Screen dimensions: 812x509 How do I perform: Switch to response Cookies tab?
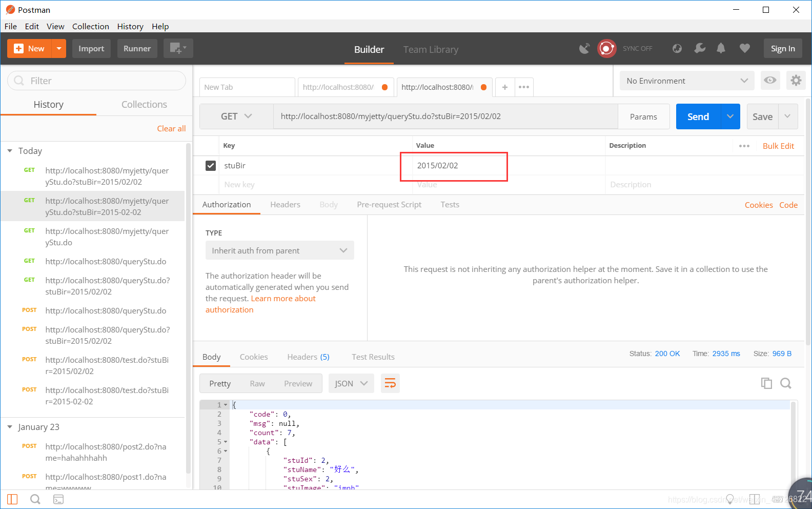click(x=254, y=357)
